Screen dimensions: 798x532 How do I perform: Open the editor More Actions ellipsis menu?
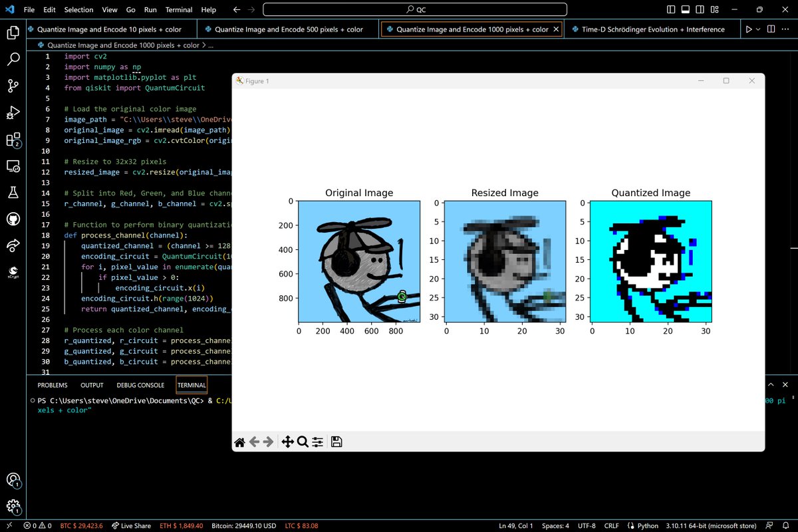pos(787,29)
